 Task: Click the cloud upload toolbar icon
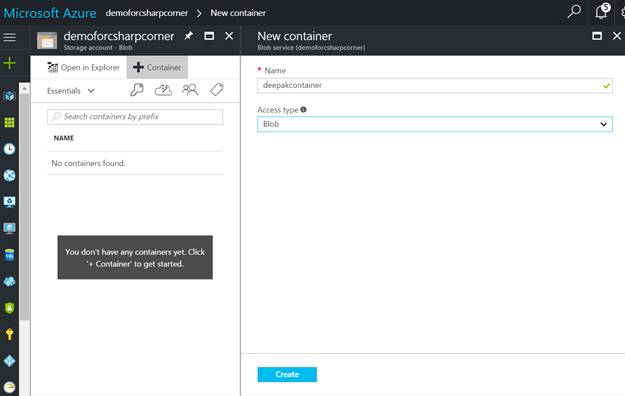tap(163, 90)
